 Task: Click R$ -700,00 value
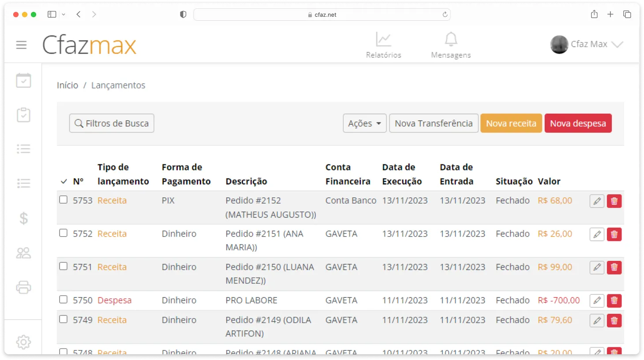click(559, 300)
